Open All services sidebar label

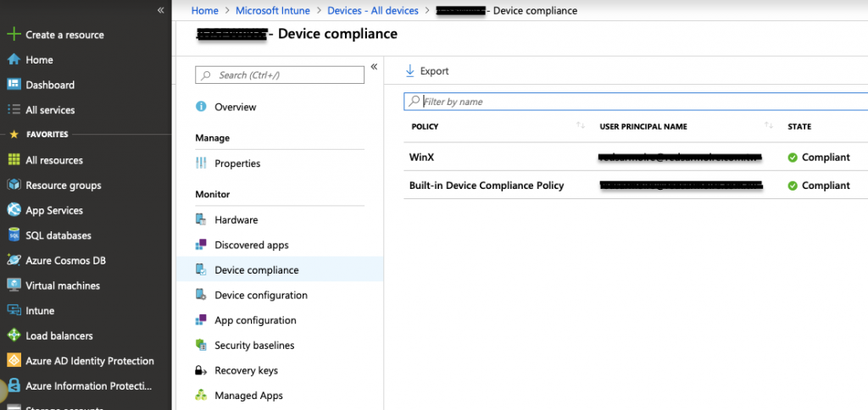pos(50,109)
